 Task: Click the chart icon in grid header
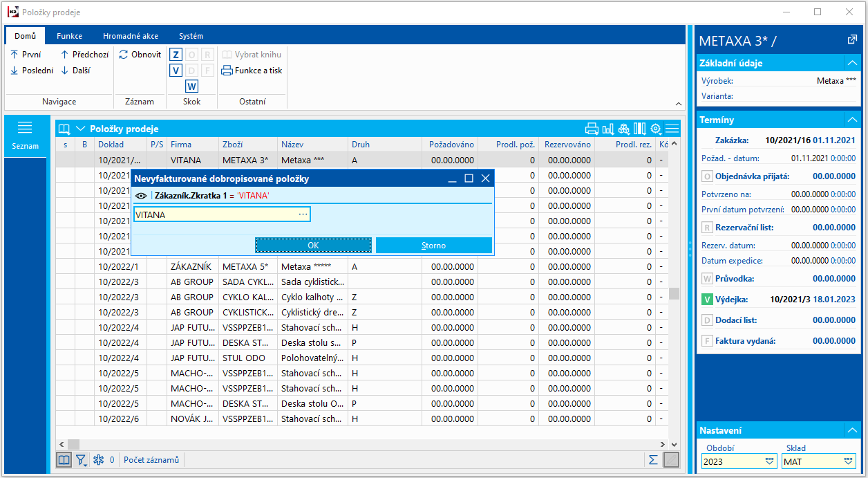click(608, 129)
